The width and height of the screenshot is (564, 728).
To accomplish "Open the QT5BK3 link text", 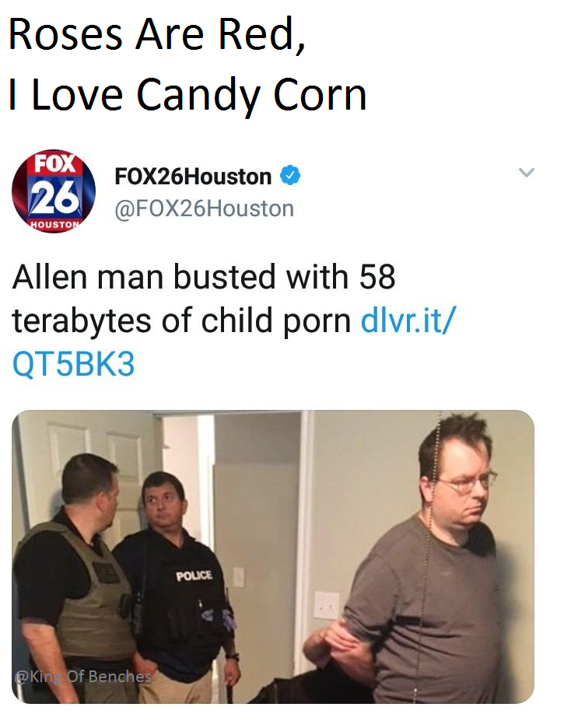I will 74,363.
